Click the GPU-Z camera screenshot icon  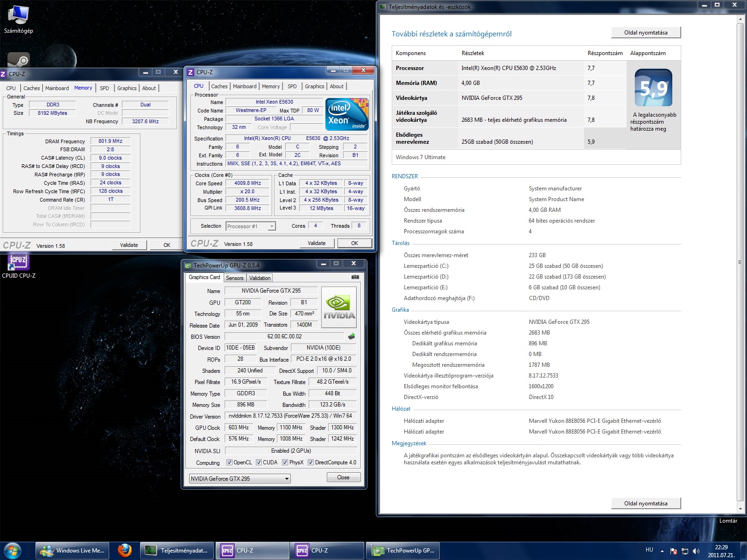[x=355, y=277]
